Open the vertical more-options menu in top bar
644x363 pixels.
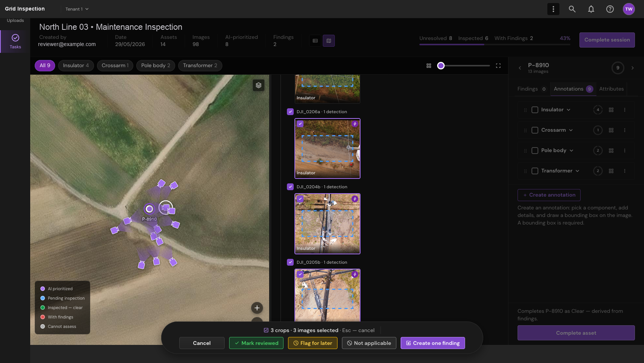(x=553, y=9)
